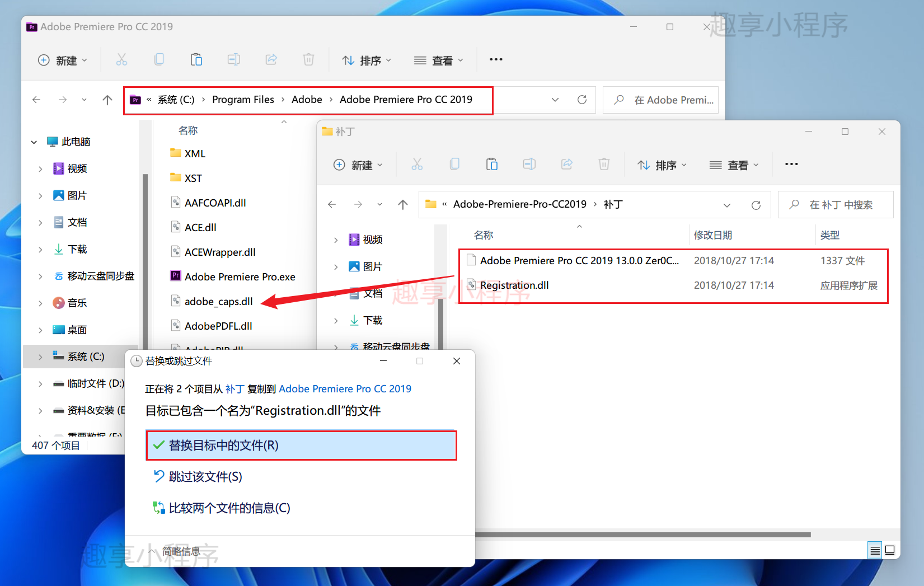Go back in Premiere folder window
The height and width of the screenshot is (586, 924).
[x=36, y=100]
